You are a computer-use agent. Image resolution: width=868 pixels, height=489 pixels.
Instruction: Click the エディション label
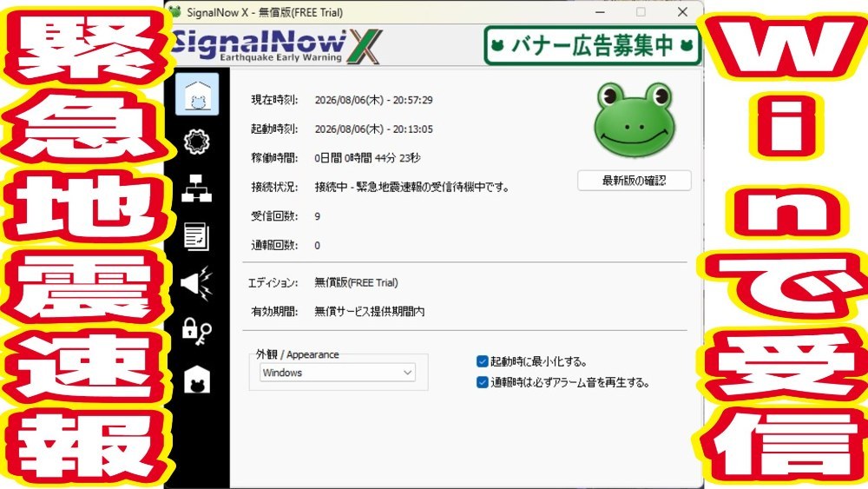point(273,282)
